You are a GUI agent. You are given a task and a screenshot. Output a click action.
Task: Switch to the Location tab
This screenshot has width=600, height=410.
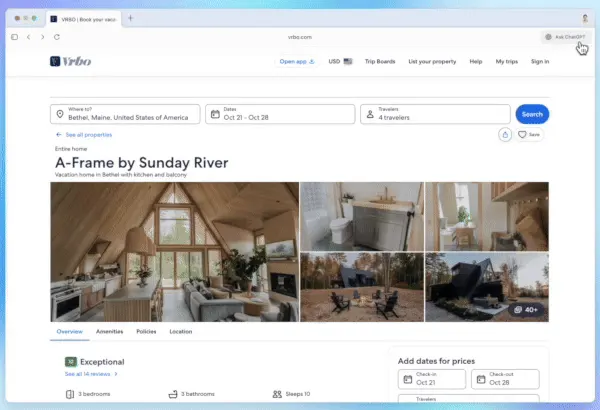(x=181, y=332)
